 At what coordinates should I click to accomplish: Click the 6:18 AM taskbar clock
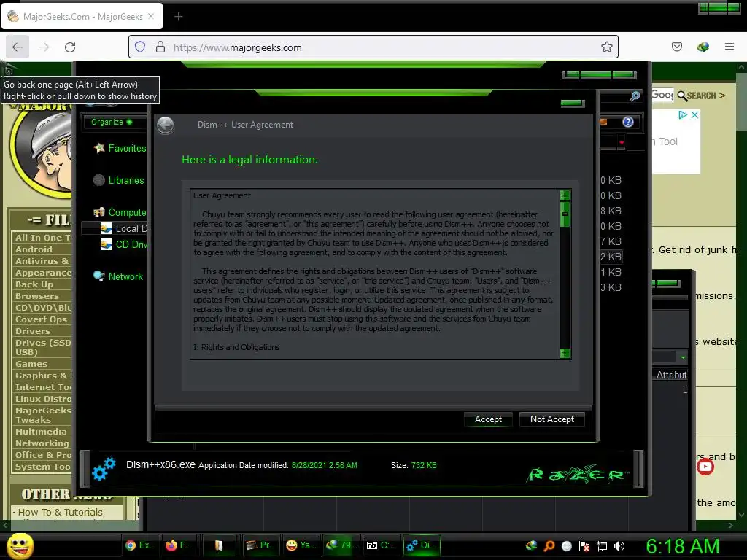pyautogui.click(x=683, y=546)
